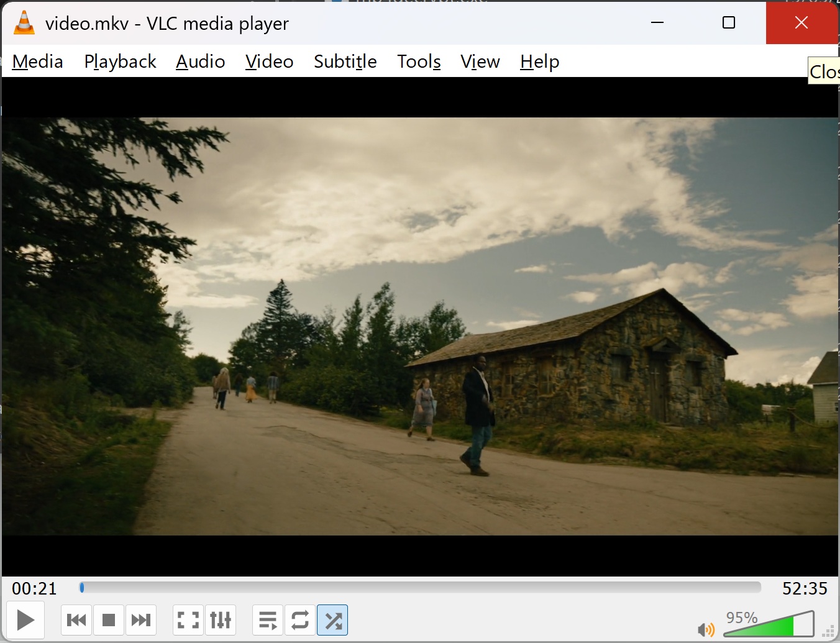
Task: Start playback with the Play button
Action: 25,620
